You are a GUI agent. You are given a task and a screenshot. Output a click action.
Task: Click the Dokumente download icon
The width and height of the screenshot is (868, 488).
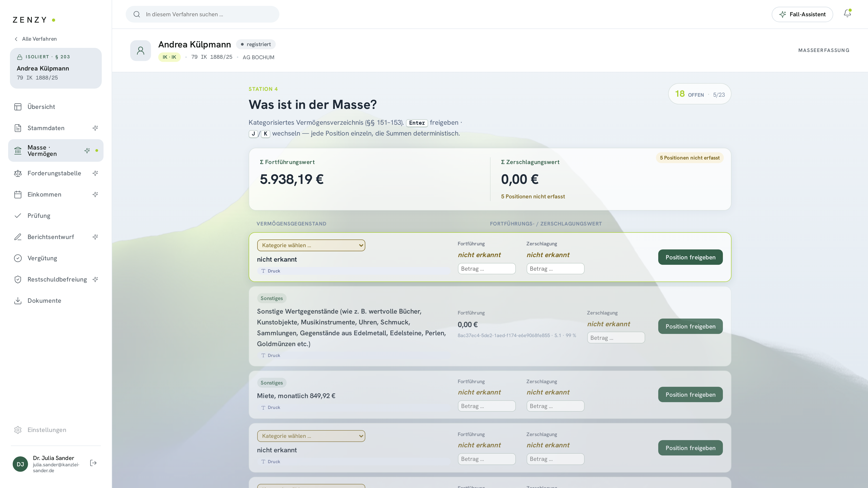click(18, 300)
